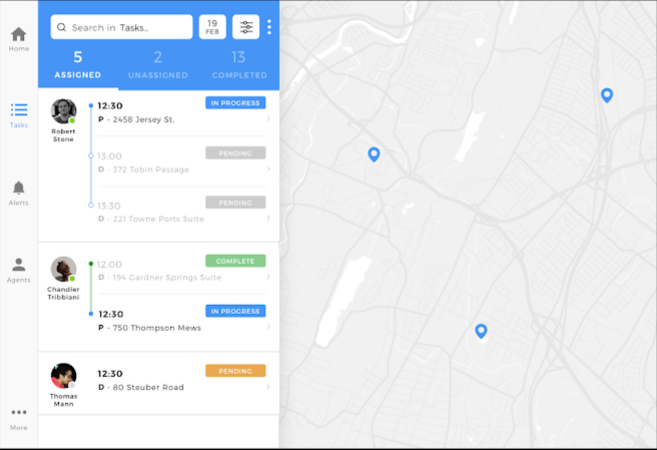Select the map pin near the bottom
The height and width of the screenshot is (450, 657).
click(481, 331)
